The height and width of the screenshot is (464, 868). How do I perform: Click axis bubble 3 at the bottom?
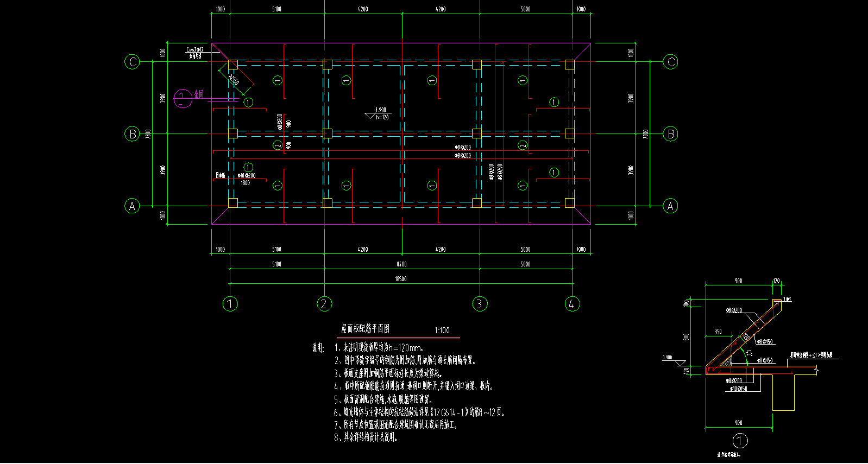click(x=479, y=304)
